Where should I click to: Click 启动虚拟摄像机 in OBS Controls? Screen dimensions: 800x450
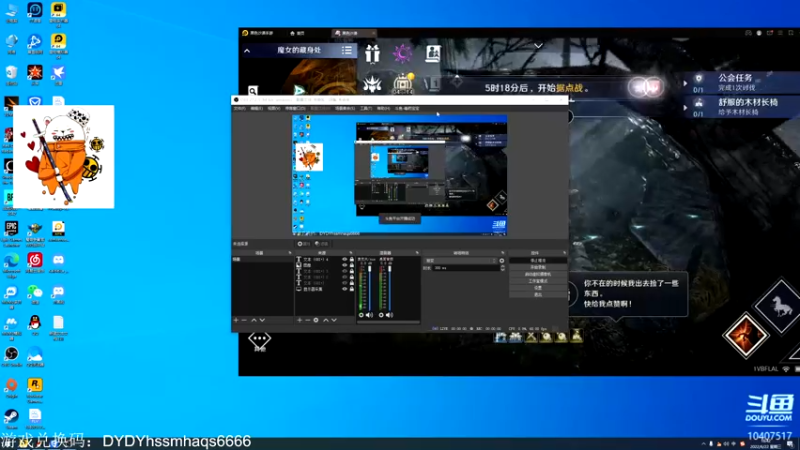pyautogui.click(x=538, y=274)
